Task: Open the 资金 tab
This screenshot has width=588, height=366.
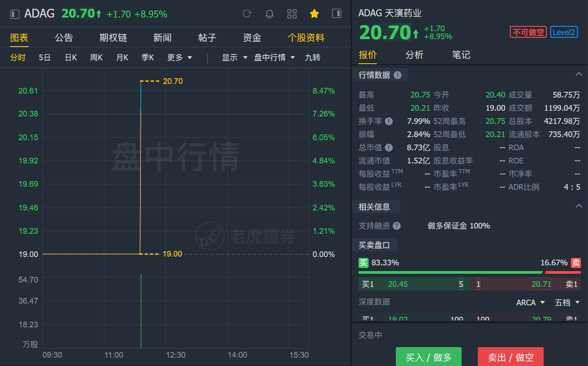Action: 252,38
